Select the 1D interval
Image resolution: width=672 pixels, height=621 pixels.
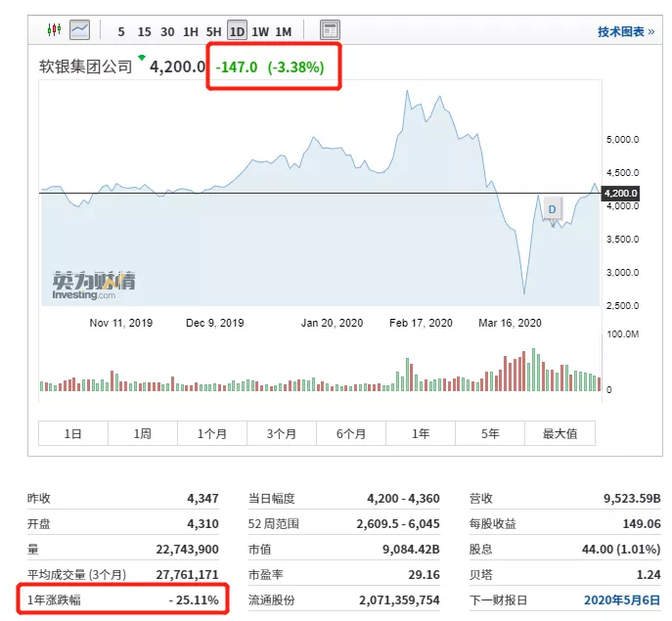click(x=237, y=31)
